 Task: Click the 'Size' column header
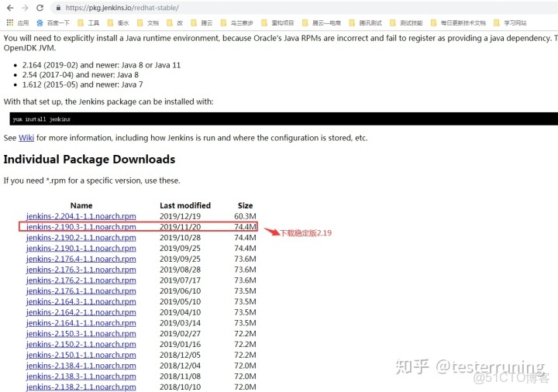245,205
